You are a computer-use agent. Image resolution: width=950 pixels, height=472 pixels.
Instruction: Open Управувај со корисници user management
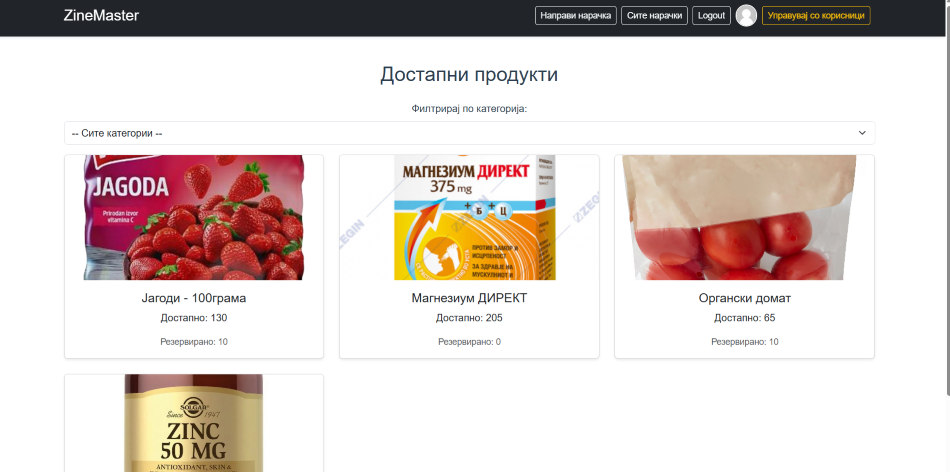click(x=815, y=16)
